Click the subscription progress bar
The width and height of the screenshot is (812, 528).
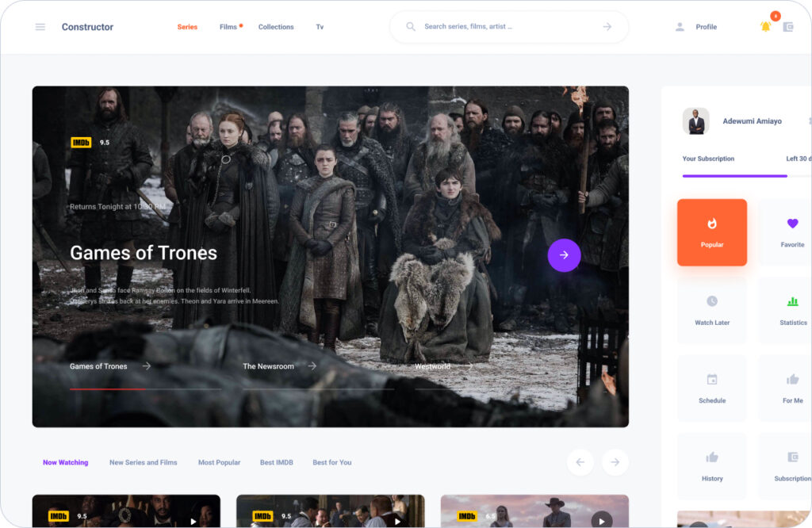point(734,176)
